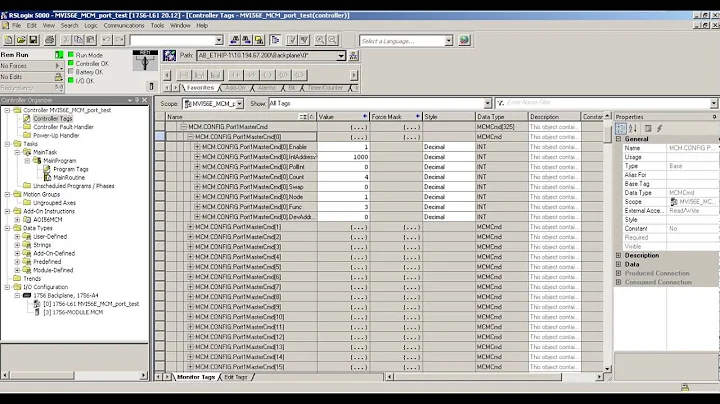Screen dimensions: 720x404
Task: Click the property pages icon in Properties
Action: 648,129
